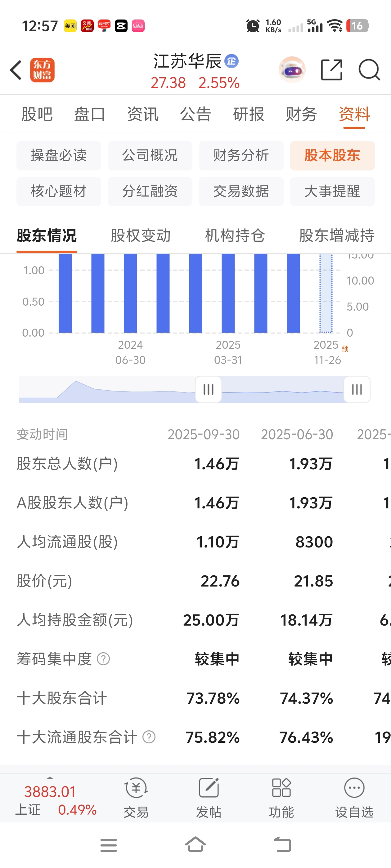Screen dimensions: 391x868
Task: Tap the 上证 3883.01 index quote
Action: click(x=50, y=791)
